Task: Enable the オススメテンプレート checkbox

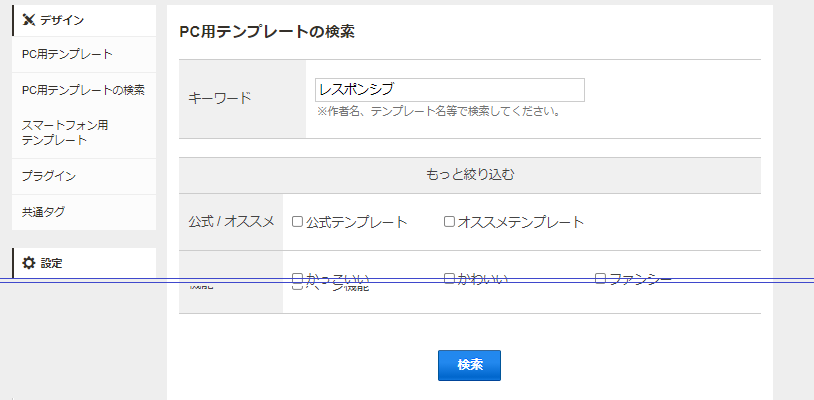Action: pyautogui.click(x=449, y=222)
